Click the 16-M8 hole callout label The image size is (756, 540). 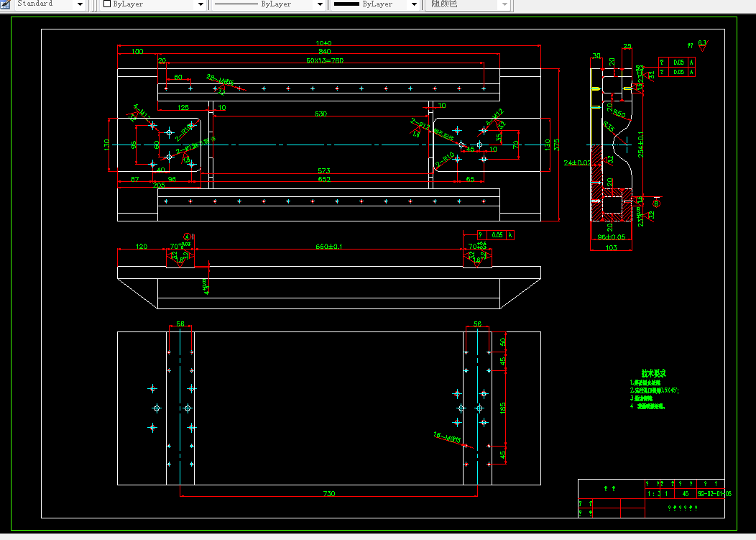(x=447, y=438)
